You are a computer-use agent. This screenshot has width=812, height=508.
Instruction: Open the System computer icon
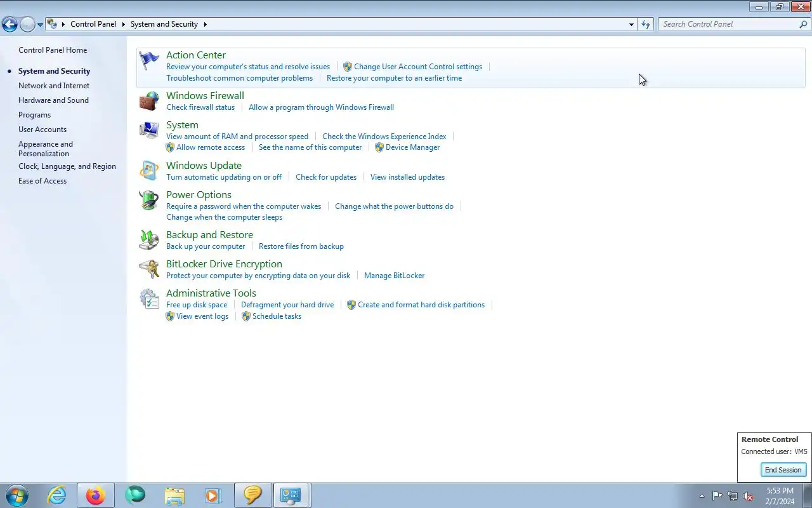149,130
